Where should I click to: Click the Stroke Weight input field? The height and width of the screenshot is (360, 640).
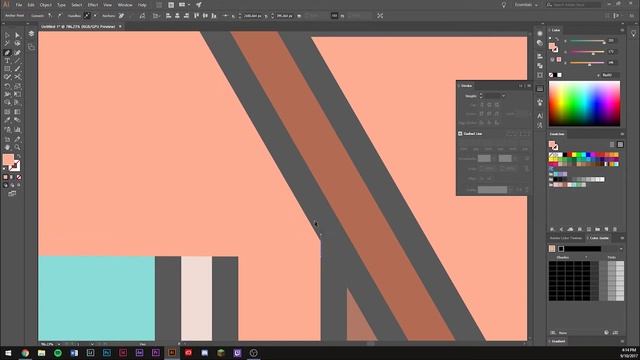click(492, 96)
